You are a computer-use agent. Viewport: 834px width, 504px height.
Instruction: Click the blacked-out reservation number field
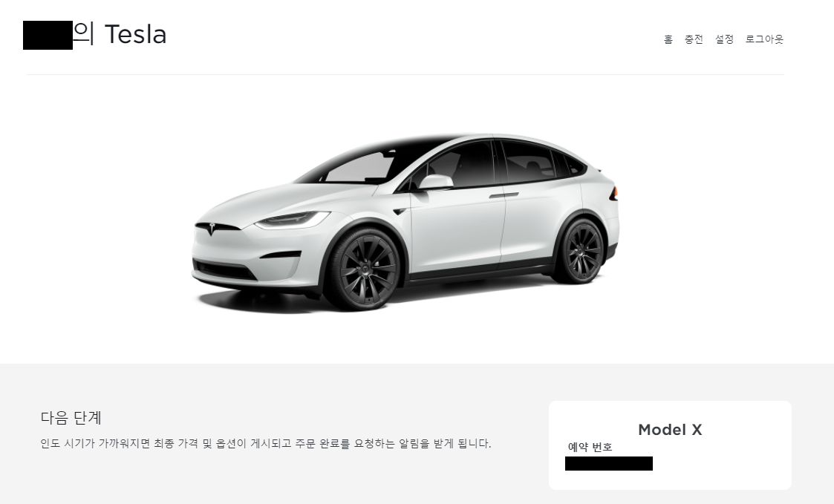tap(609, 464)
